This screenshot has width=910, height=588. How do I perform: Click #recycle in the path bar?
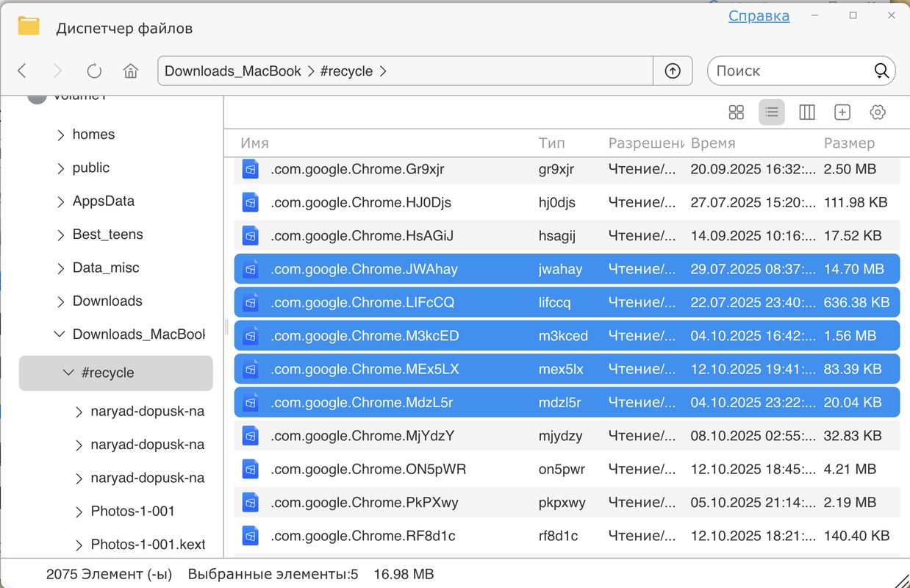pos(346,71)
